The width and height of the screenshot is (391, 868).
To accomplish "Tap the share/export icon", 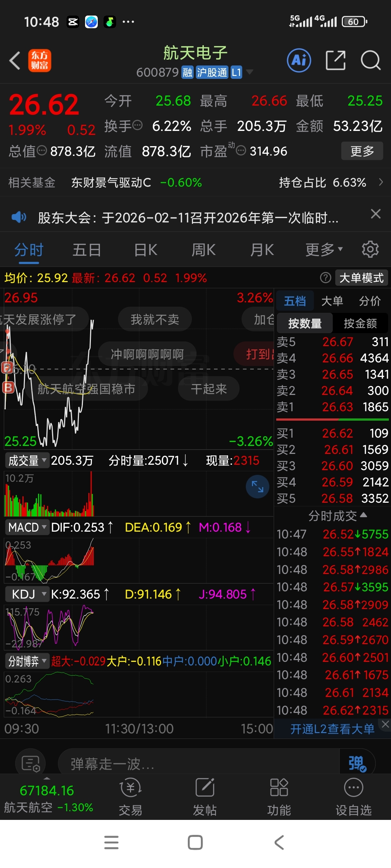I will click(336, 60).
